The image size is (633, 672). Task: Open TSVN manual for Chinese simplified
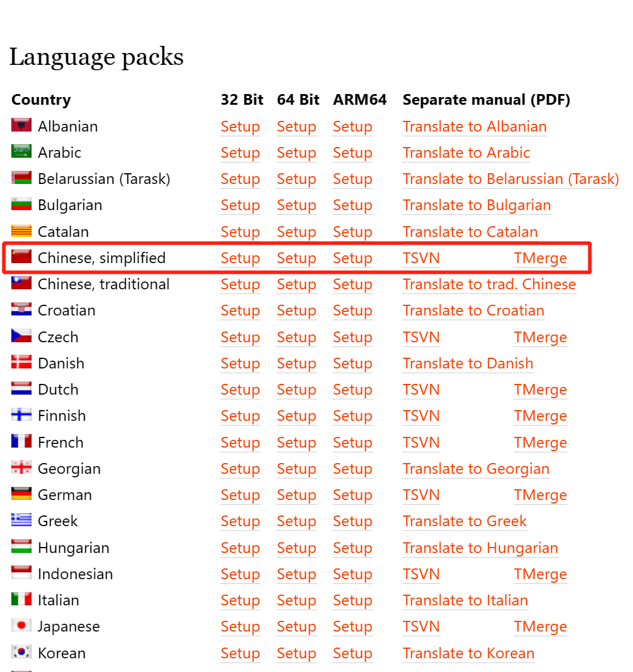tap(421, 258)
